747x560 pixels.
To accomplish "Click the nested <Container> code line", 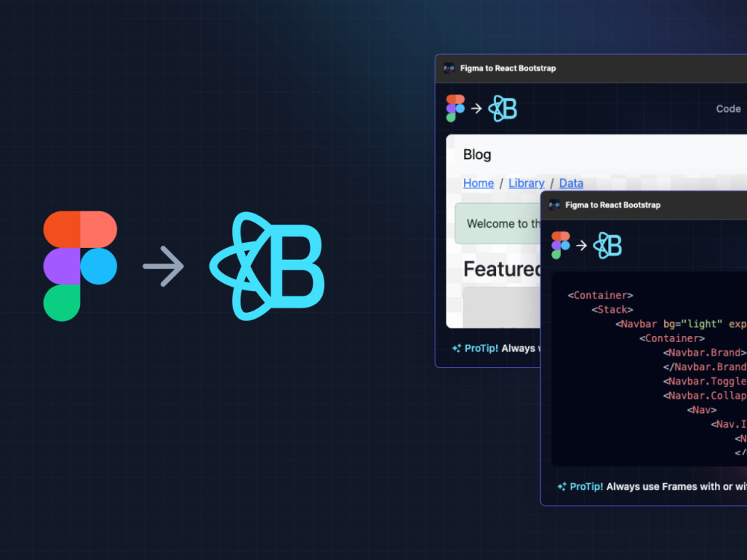I will (x=672, y=338).
